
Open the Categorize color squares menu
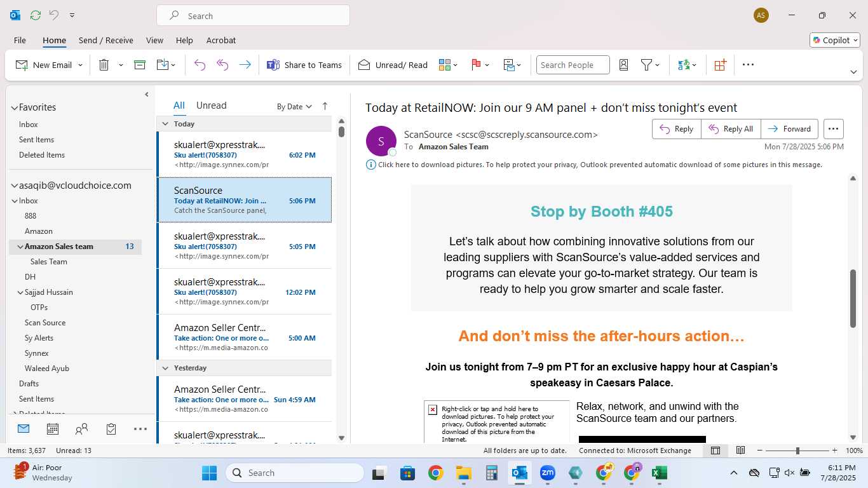point(448,65)
